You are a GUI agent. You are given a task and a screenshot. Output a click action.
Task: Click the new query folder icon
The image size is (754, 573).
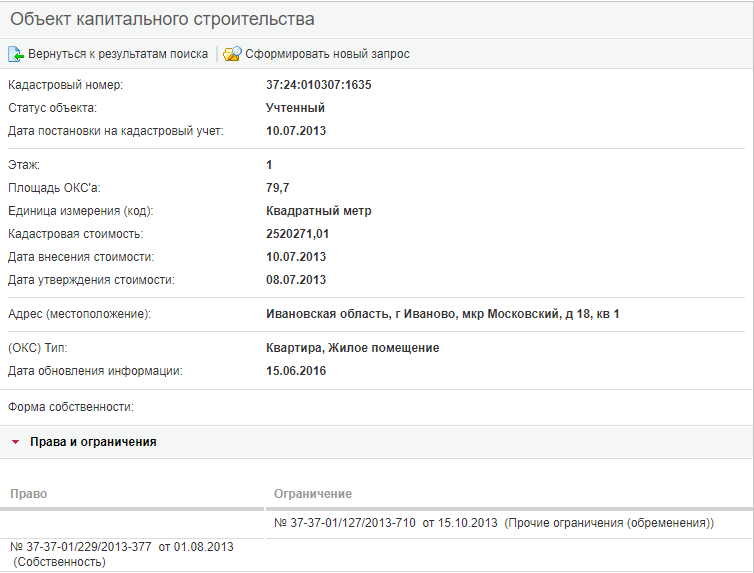232,54
